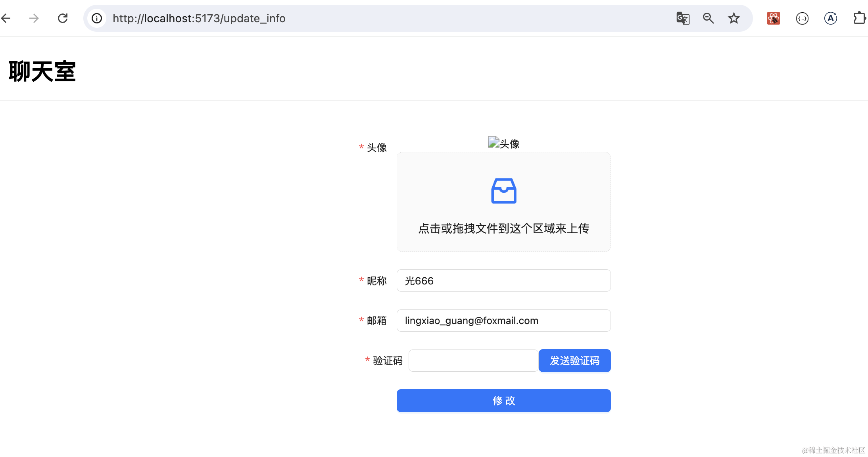Click the browser forward arrow
Image resolution: width=868 pixels, height=457 pixels.
34,18
